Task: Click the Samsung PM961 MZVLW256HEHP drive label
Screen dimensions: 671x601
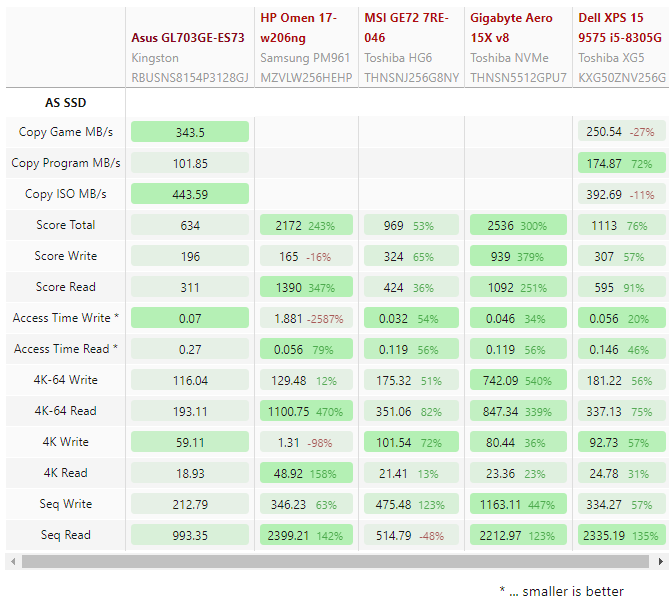Action: pos(306,68)
